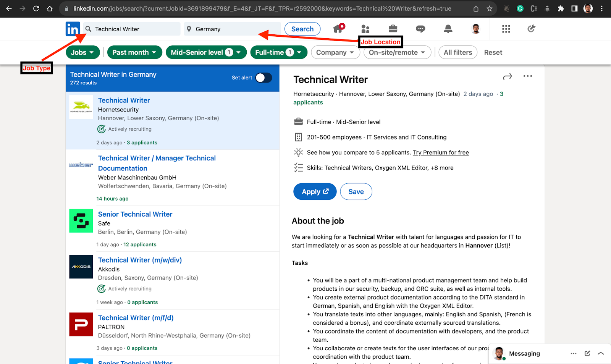This screenshot has height=364, width=611.
Task: Click the Technical Writer keyword search field
Action: pos(132,29)
